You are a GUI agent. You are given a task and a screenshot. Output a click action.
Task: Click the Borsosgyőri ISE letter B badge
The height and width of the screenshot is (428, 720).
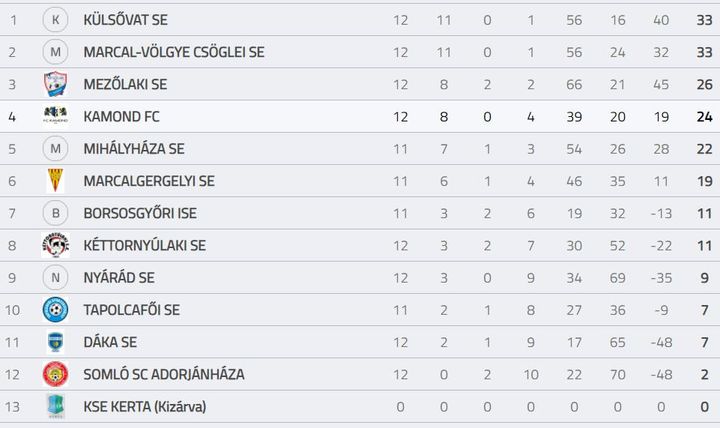point(55,213)
